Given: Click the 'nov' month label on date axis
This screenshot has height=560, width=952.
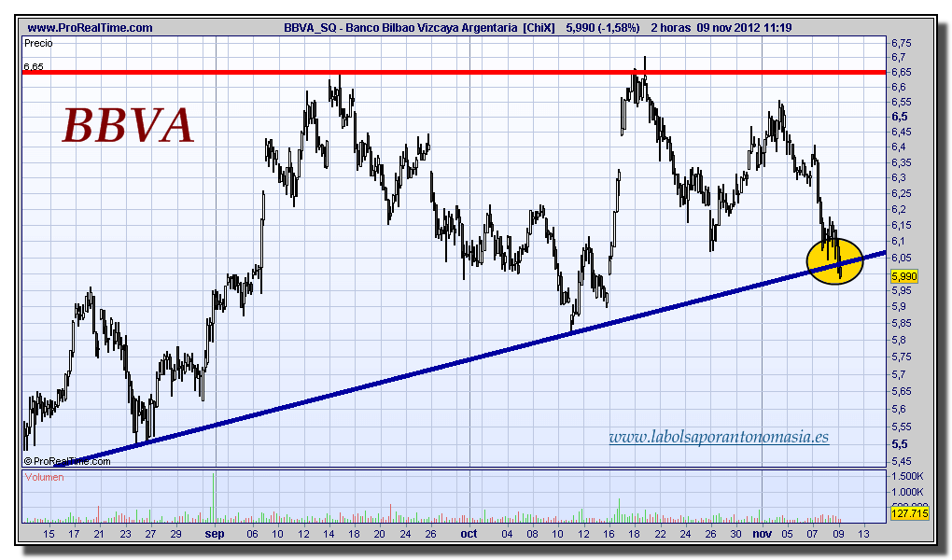Looking at the screenshot, I should click(x=762, y=534).
